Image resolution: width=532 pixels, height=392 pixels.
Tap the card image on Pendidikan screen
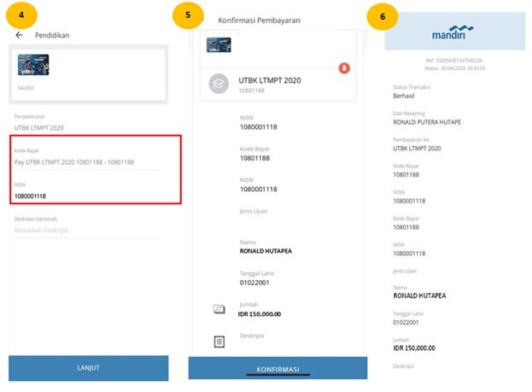click(x=33, y=65)
